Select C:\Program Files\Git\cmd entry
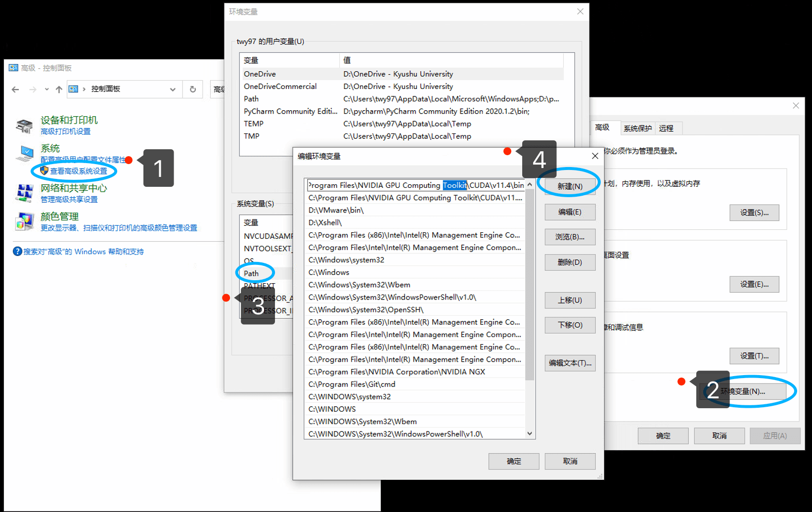Image resolution: width=812 pixels, height=512 pixels. pyautogui.click(x=415, y=384)
